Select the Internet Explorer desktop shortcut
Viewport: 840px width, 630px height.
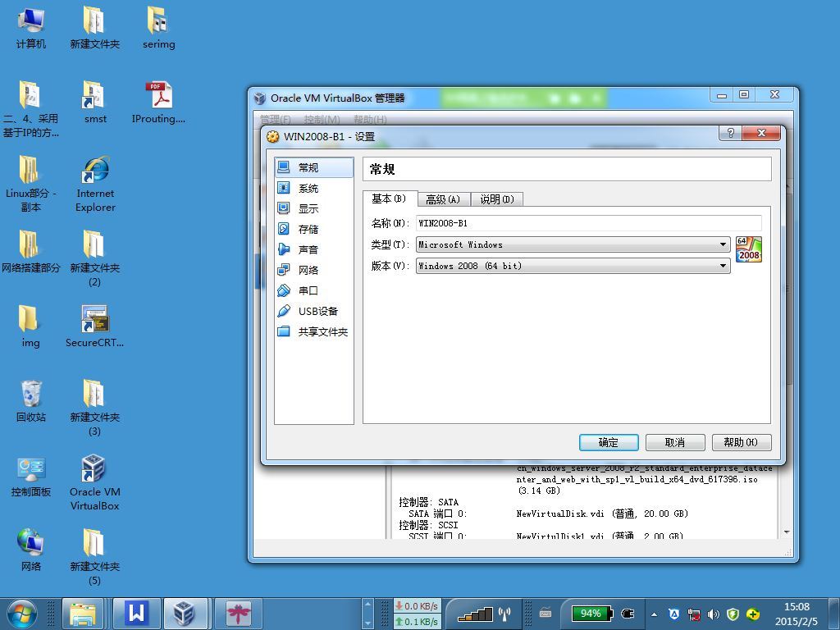pyautogui.click(x=95, y=185)
